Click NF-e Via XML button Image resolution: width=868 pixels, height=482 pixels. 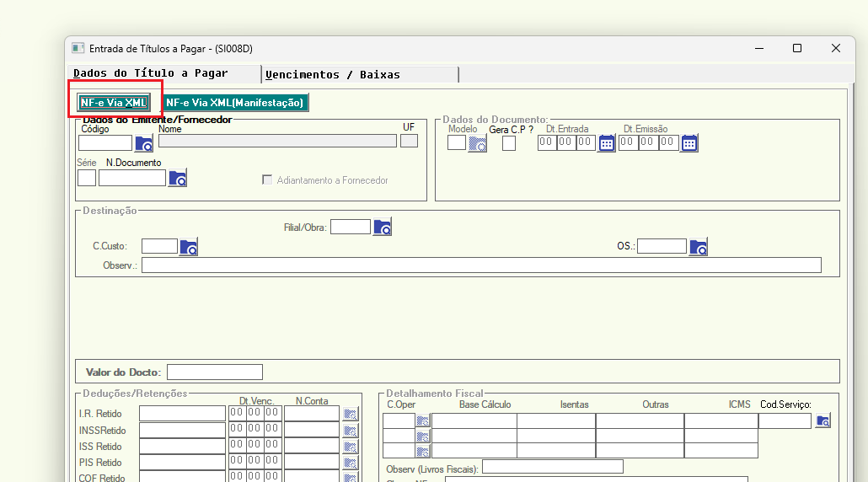114,102
